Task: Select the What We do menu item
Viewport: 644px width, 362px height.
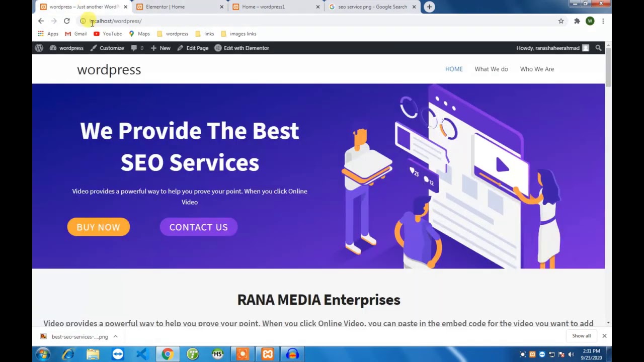Action: coord(491,69)
